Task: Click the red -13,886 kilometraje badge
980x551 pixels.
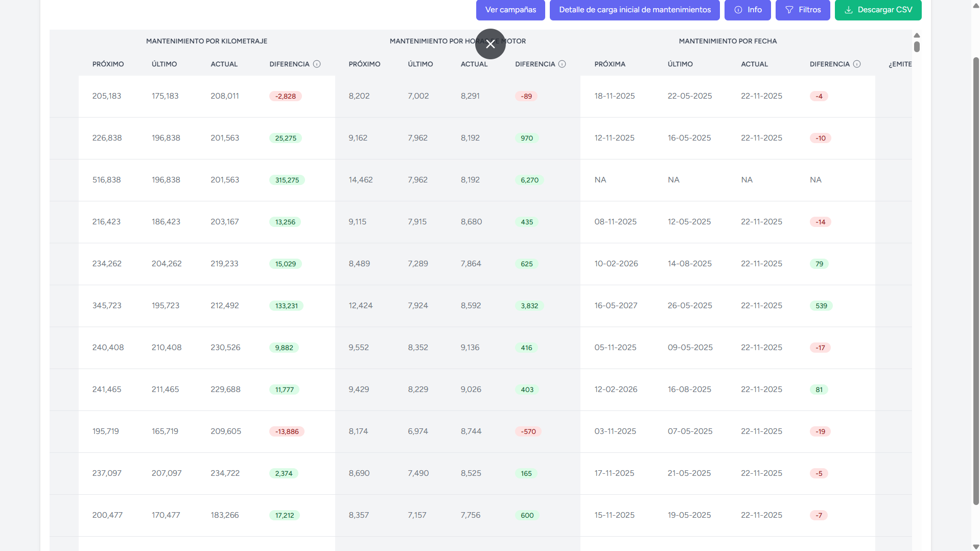Action: click(287, 431)
